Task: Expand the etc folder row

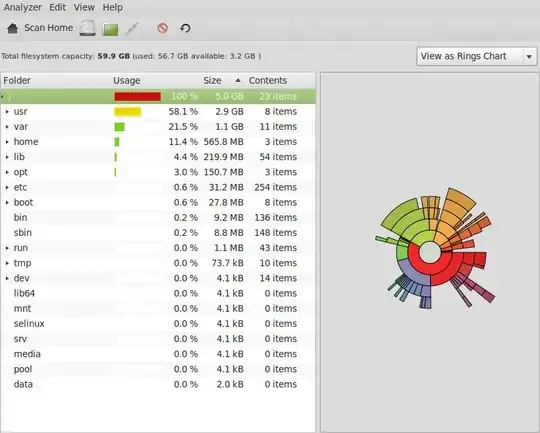Action: pyautogui.click(x=7, y=187)
